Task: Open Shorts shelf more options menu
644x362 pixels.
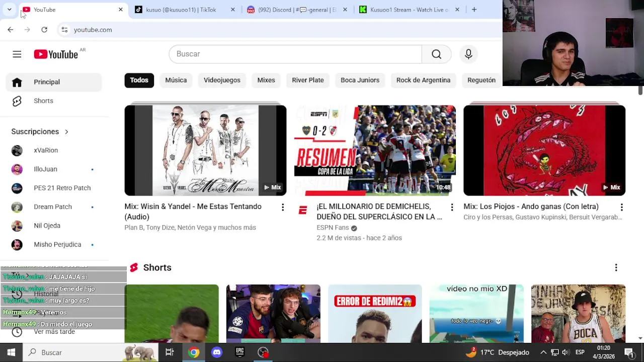Action: point(616,267)
